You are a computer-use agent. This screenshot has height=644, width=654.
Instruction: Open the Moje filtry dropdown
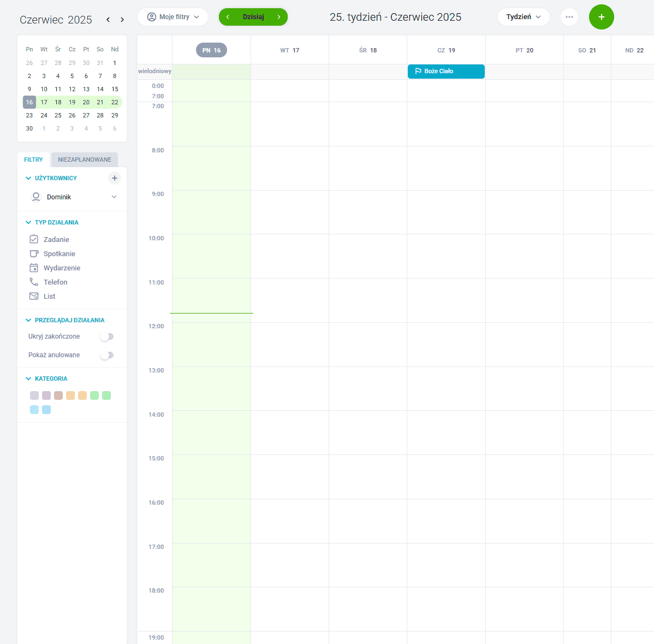[x=173, y=17]
